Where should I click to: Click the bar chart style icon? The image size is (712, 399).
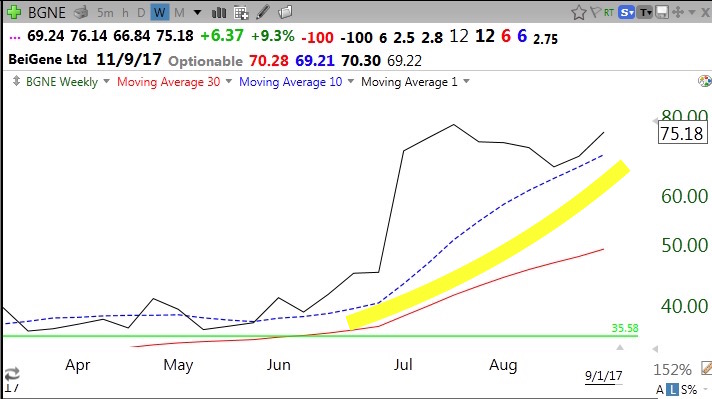tap(219, 13)
